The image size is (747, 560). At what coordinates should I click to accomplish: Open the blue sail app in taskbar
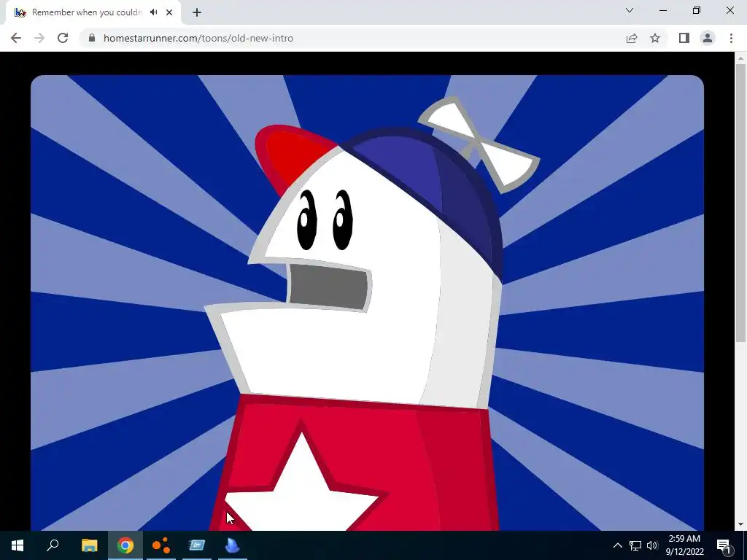(x=233, y=545)
